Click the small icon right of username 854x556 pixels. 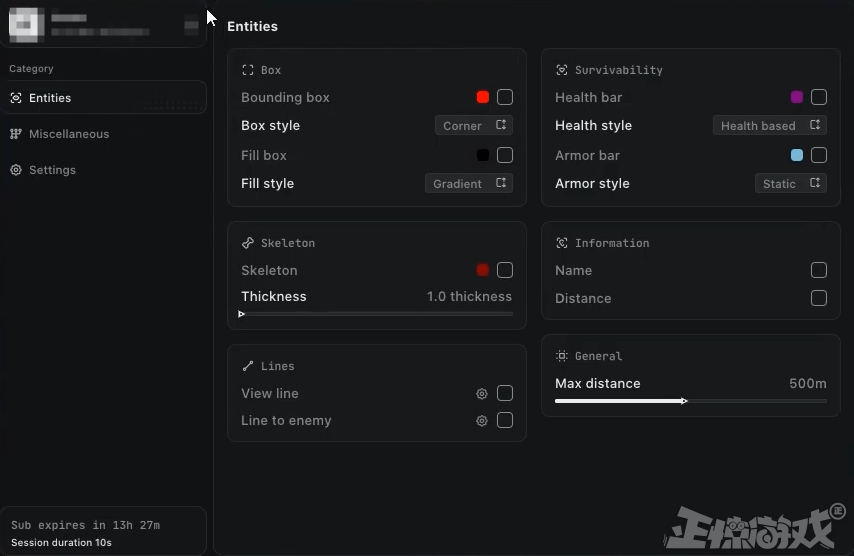(191, 26)
